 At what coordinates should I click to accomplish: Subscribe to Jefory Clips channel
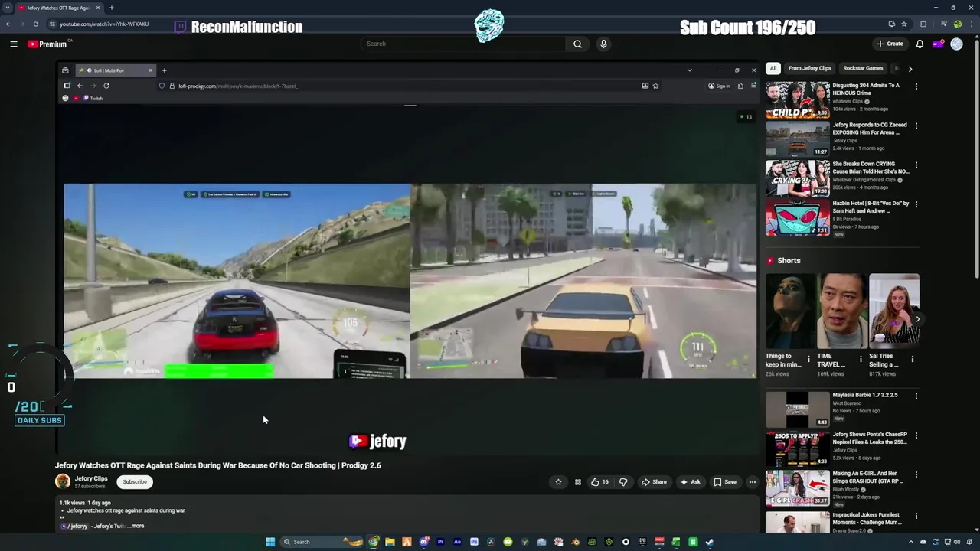pos(135,482)
